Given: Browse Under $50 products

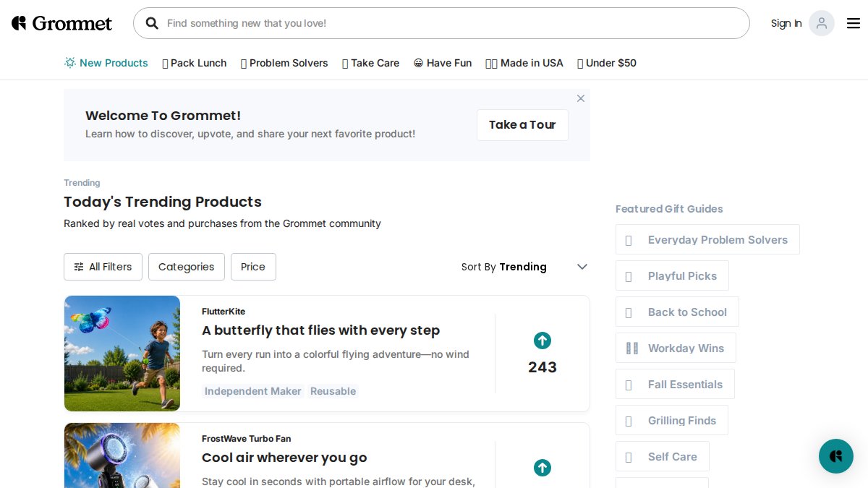Looking at the screenshot, I should coord(607,63).
